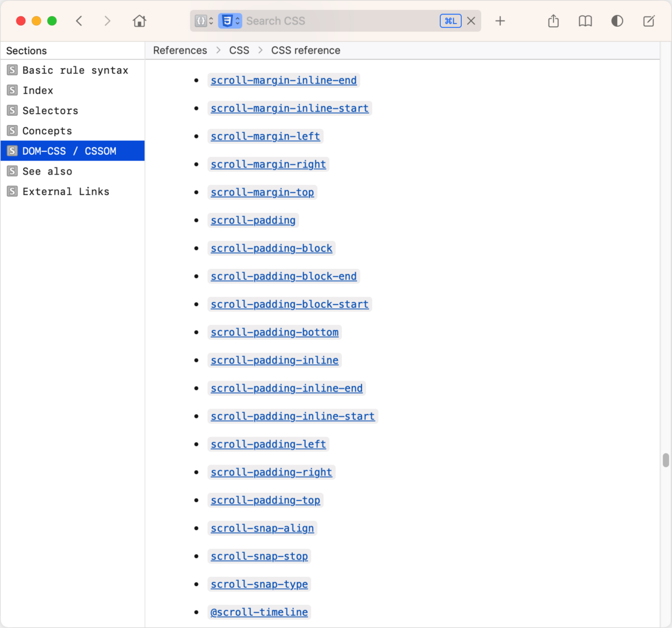Open the scroll-padding-inline link

click(x=274, y=360)
